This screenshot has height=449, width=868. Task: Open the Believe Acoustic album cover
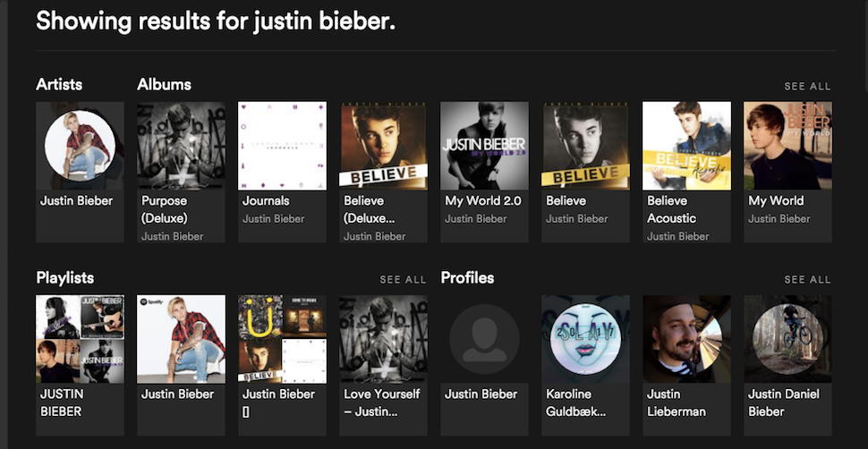(686, 146)
